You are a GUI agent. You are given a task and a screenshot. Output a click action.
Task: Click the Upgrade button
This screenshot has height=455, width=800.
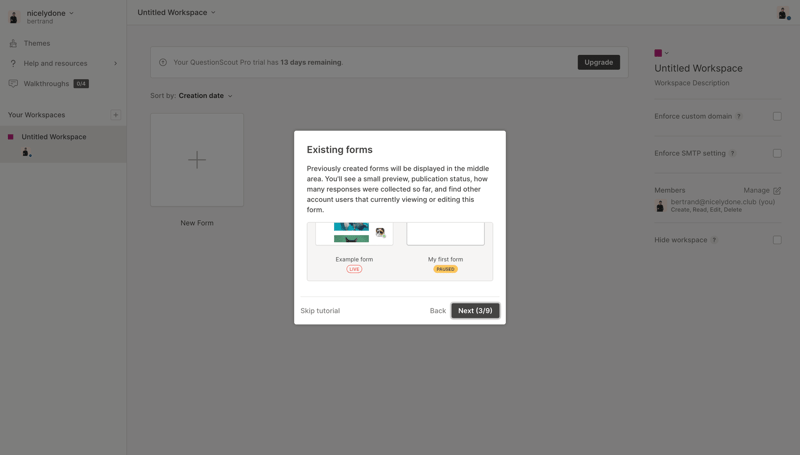coord(598,62)
